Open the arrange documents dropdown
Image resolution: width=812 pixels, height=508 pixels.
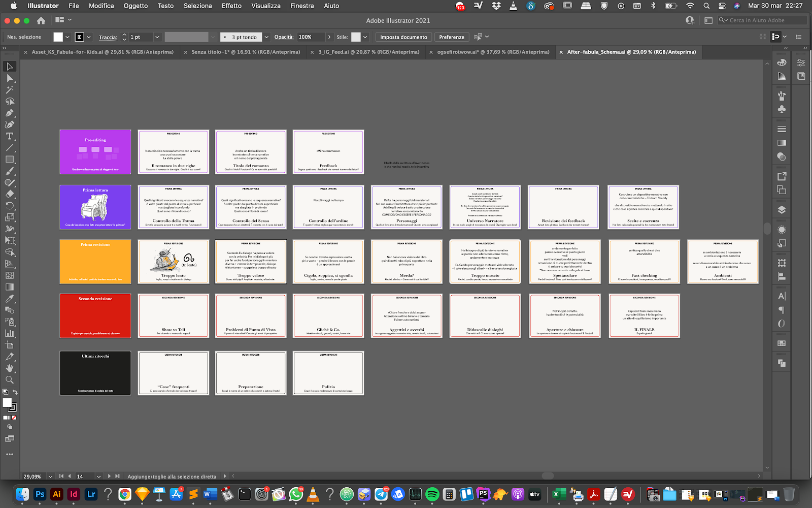[63, 20]
